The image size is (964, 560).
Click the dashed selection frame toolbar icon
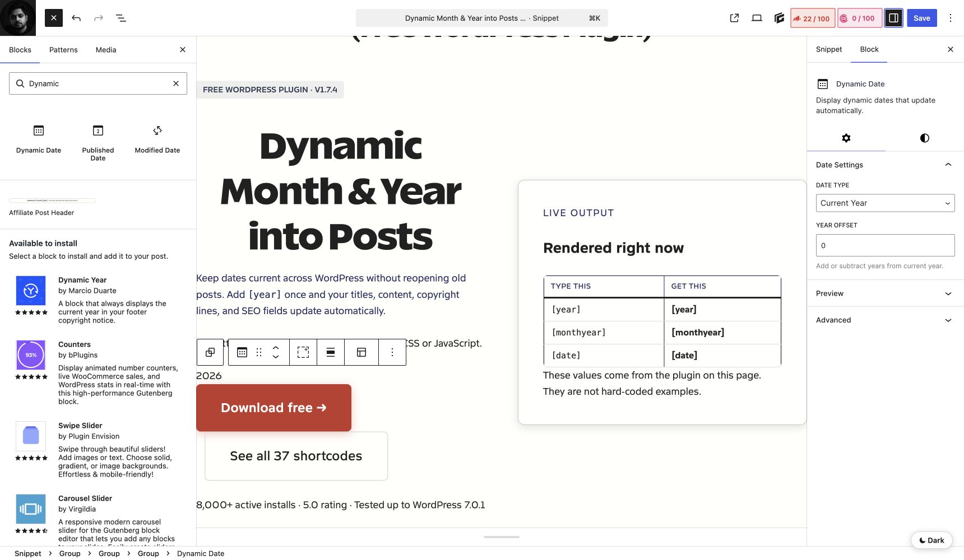pyautogui.click(x=303, y=352)
